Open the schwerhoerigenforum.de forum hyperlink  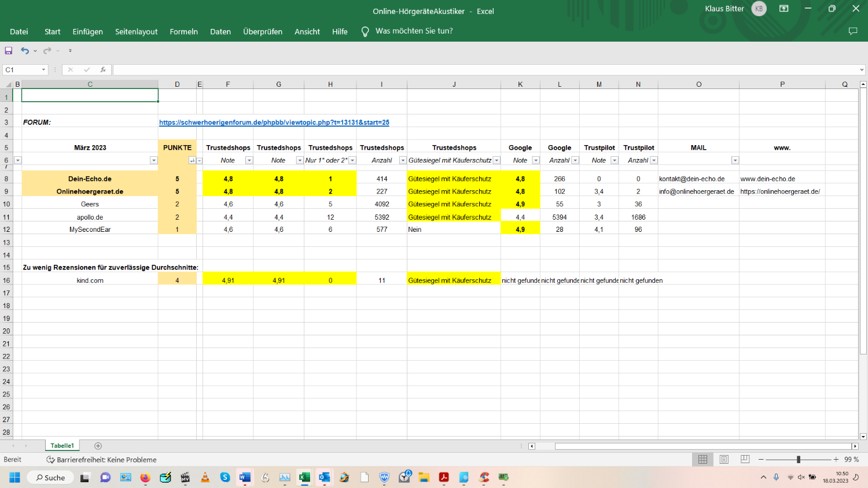274,123
